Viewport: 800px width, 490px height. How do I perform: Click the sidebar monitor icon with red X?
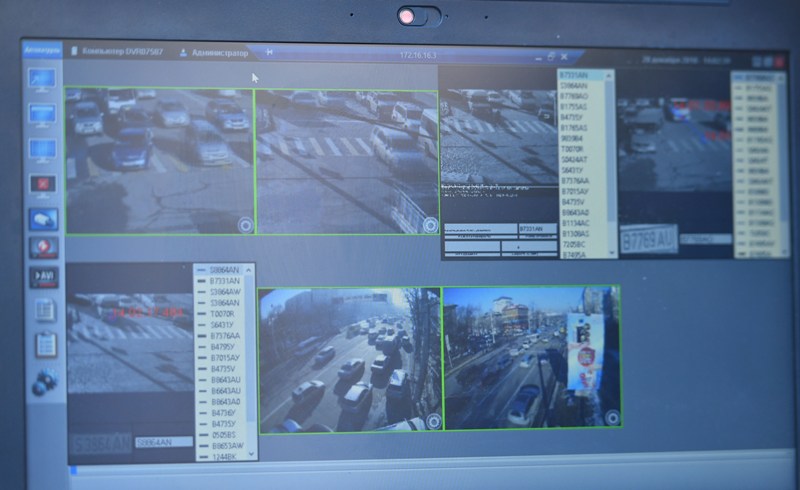pos(43,184)
